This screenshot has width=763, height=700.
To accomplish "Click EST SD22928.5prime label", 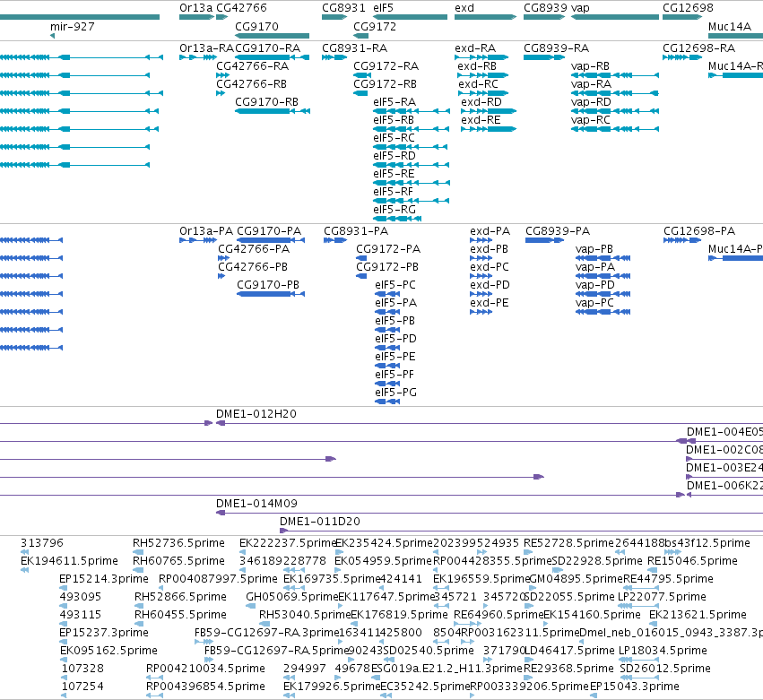I will (597, 561).
